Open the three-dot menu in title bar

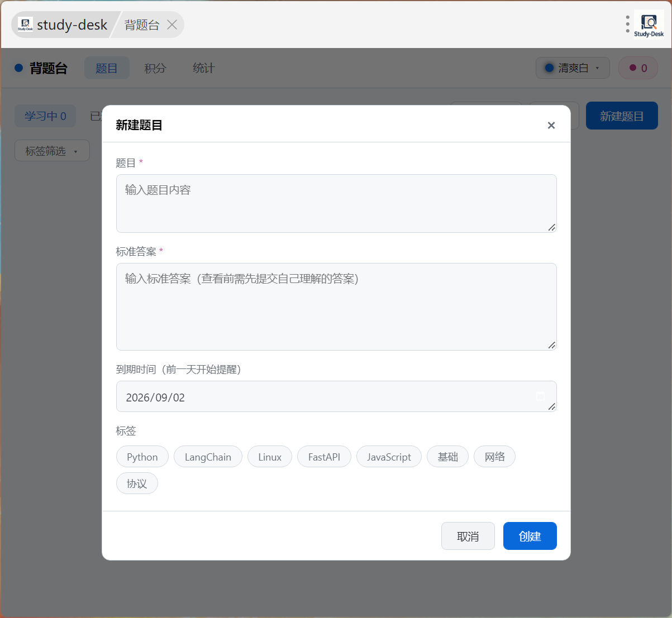628,24
